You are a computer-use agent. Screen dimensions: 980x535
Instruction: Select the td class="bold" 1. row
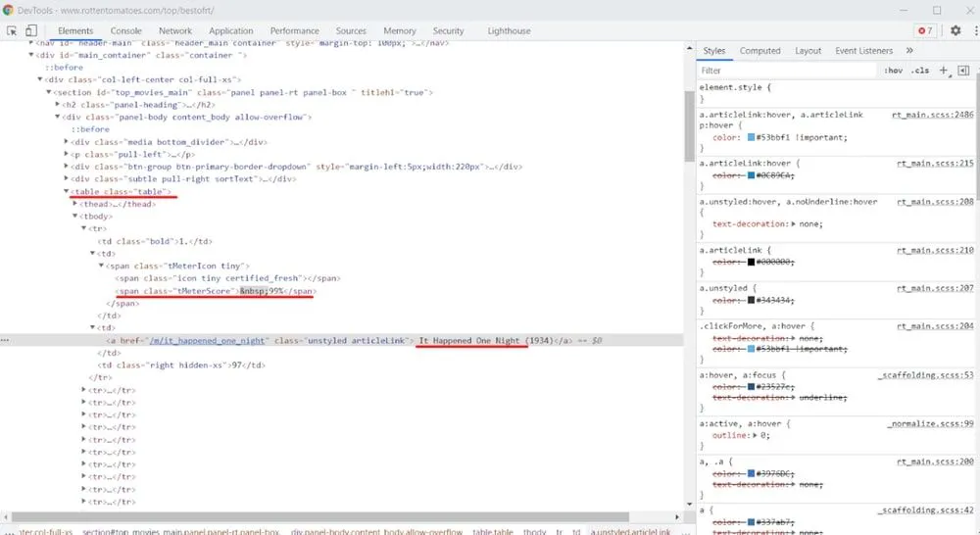pyautogui.click(x=155, y=241)
